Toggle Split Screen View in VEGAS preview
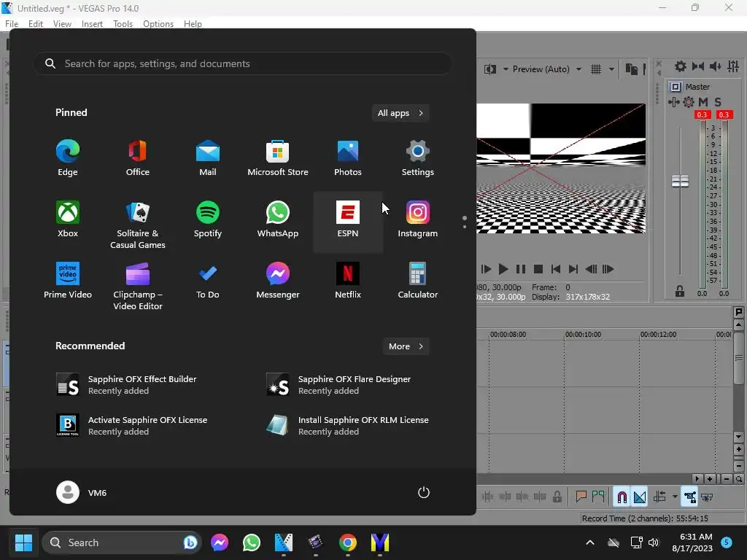The image size is (747, 560). (490, 69)
